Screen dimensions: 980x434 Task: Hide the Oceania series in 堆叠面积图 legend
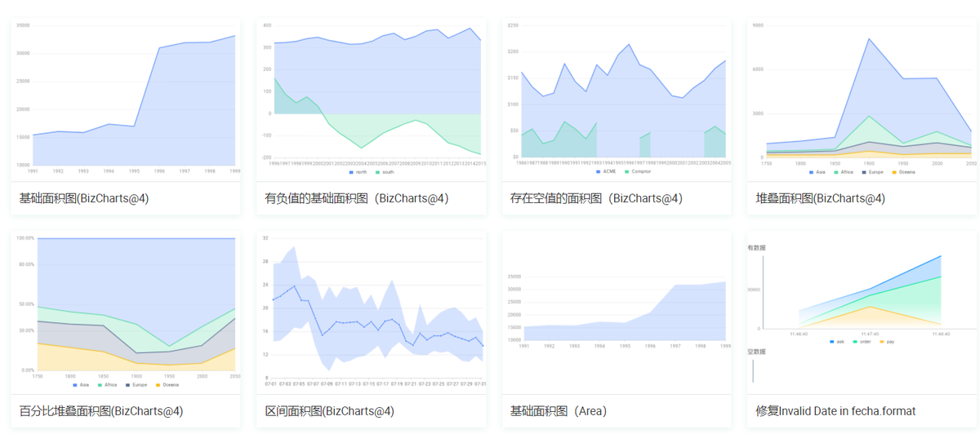[903, 172]
